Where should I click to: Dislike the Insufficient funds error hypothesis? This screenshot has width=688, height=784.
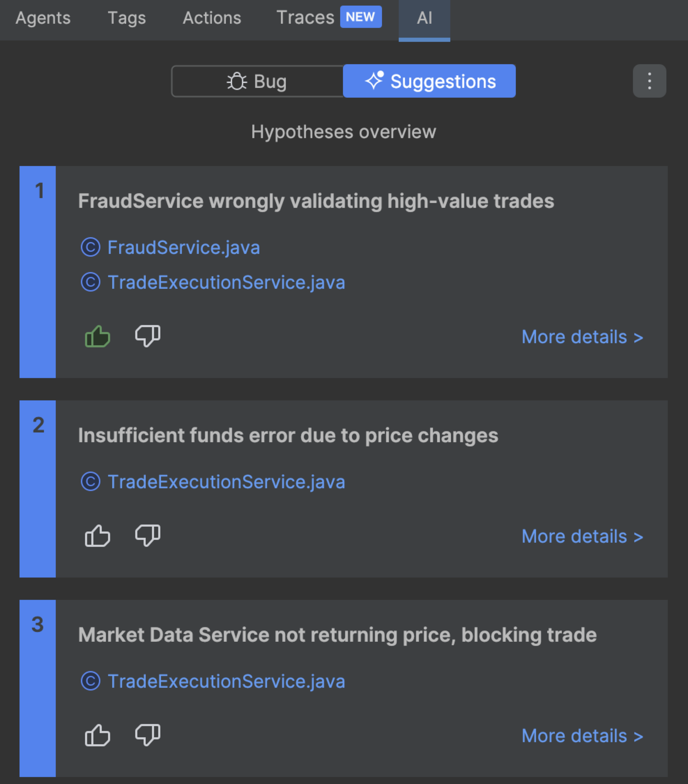(147, 535)
